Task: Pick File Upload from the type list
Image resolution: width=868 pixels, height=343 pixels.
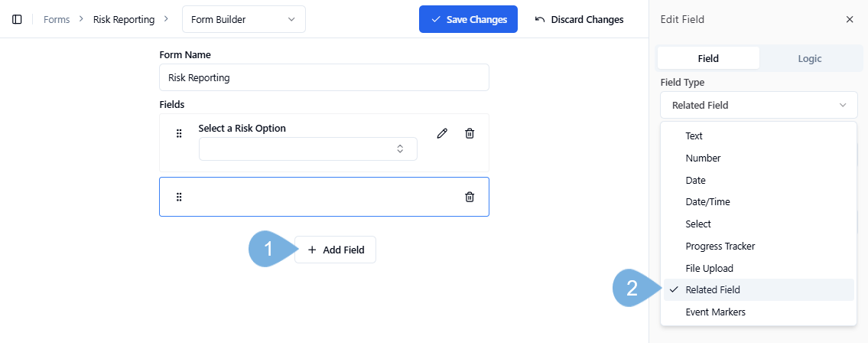Action: [x=709, y=268]
